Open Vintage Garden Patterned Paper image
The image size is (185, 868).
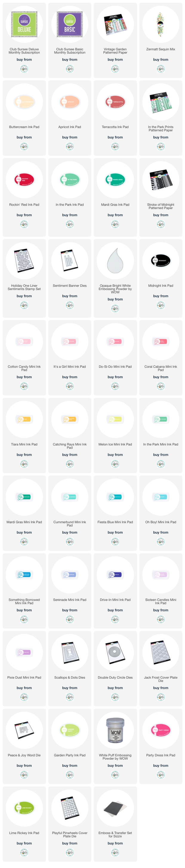115,24
